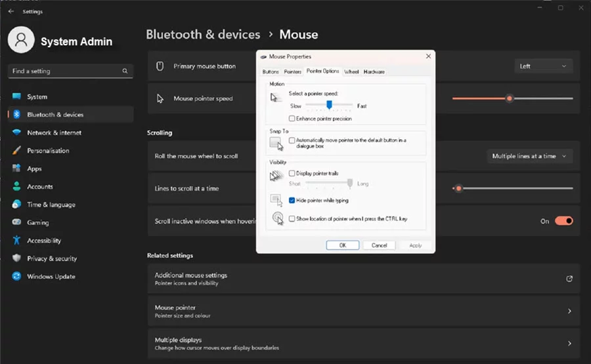Image resolution: width=591 pixels, height=364 pixels.
Task: Expand Mouse pointer settings chevron
Action: [x=569, y=311]
